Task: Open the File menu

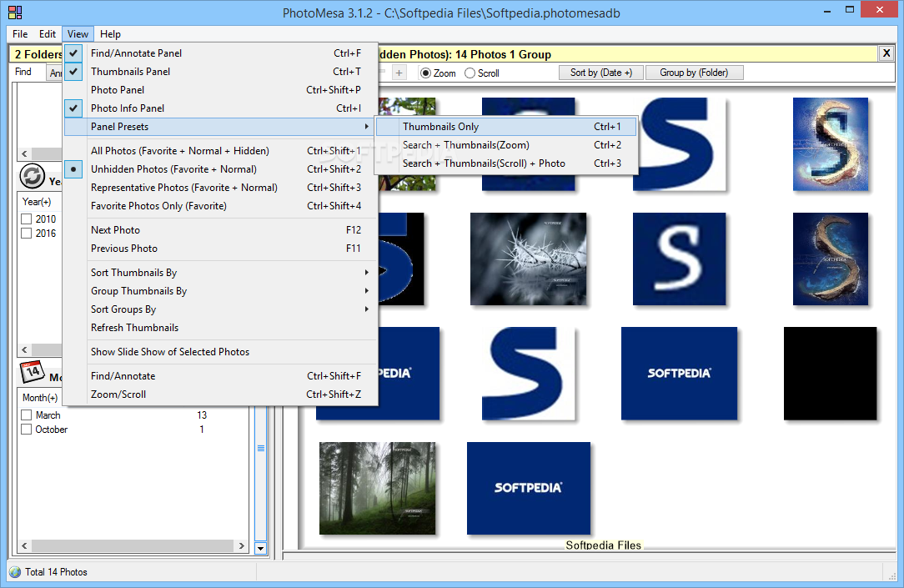Action: (x=20, y=34)
